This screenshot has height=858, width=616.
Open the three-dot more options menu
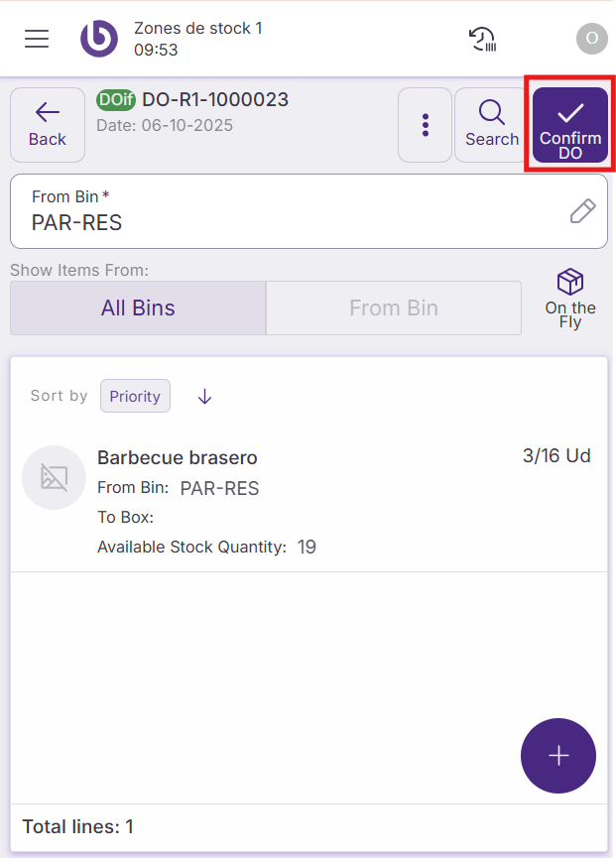[426, 125]
